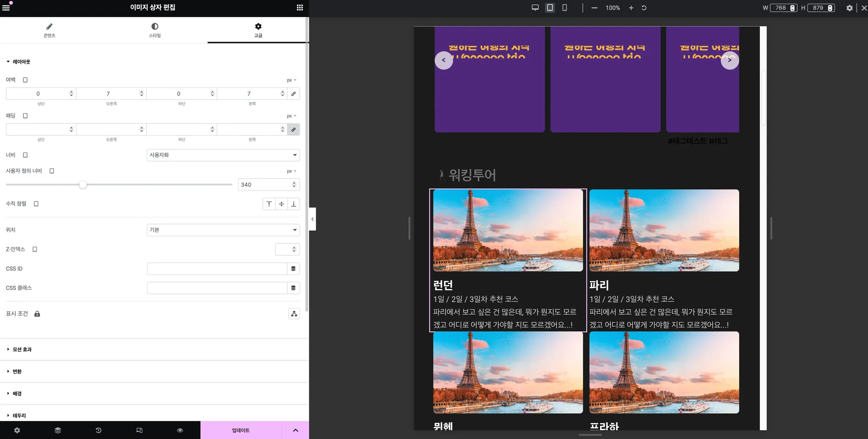This screenshot has height=439, width=868.
Task: Open the widgets grid panel
Action: [x=300, y=8]
